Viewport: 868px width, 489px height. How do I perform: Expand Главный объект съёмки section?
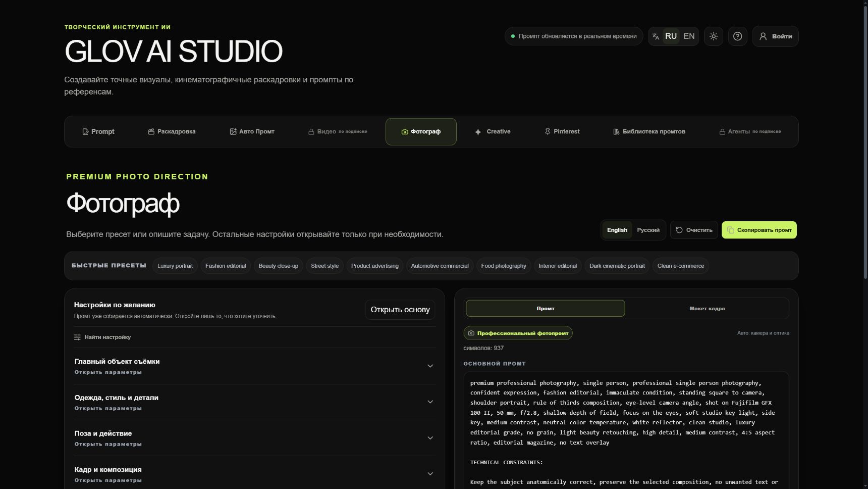[254, 366]
